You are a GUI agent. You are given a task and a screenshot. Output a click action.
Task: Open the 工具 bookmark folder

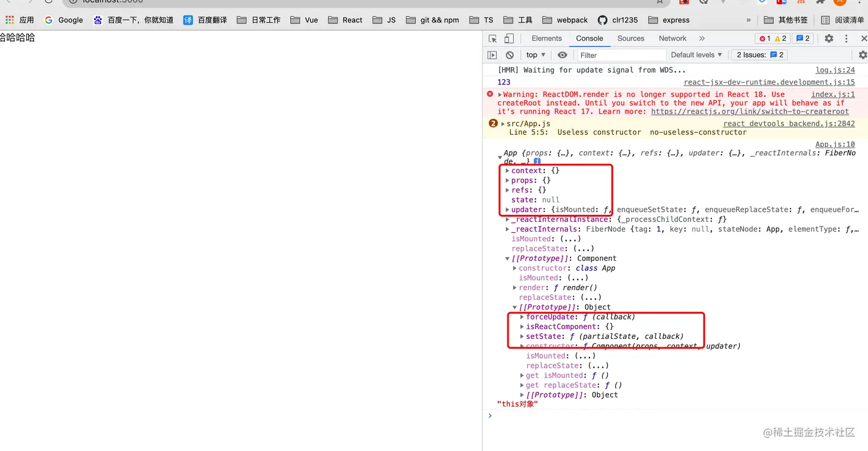tap(518, 20)
